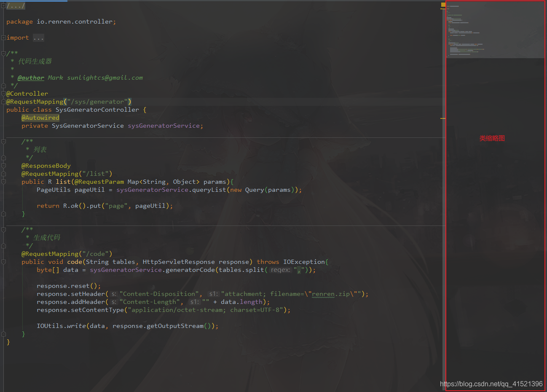Click the "page" string literal
The image size is (547, 392).
click(116, 206)
